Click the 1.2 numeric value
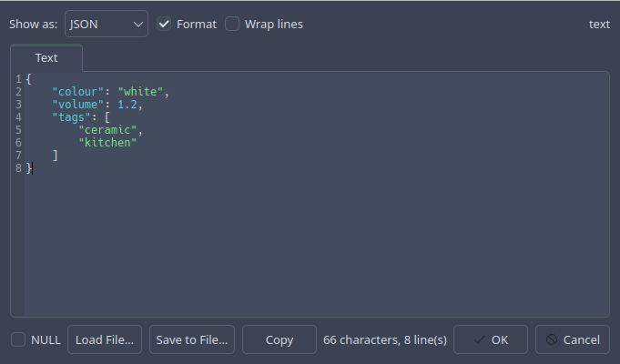620x364 pixels. tap(127, 105)
